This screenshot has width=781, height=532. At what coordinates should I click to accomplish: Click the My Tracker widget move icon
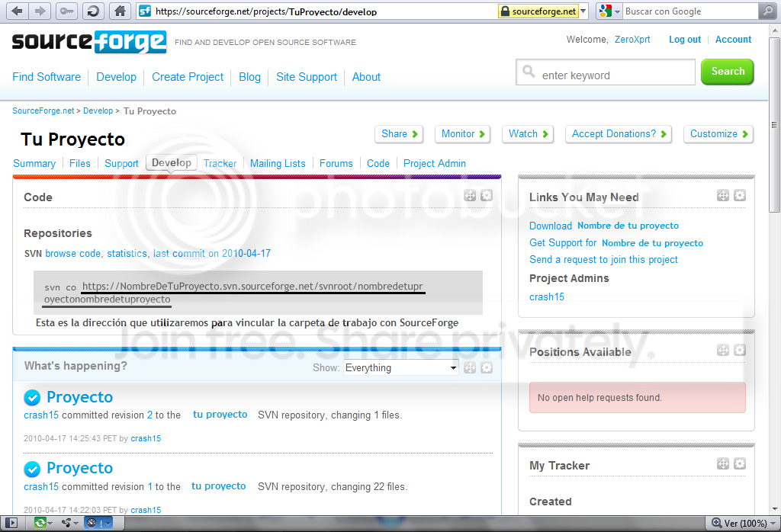(723, 464)
